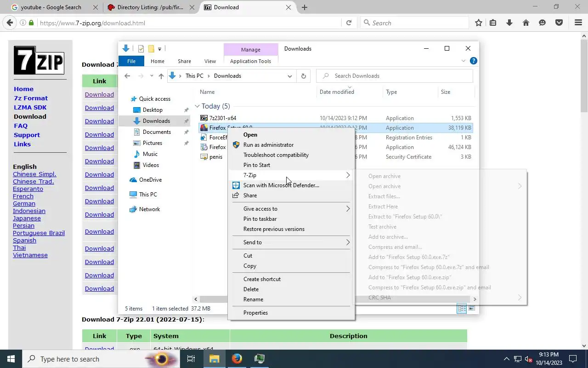This screenshot has height=368, width=588.
Task: Open the Firefox hamburger menu
Action: click(578, 23)
